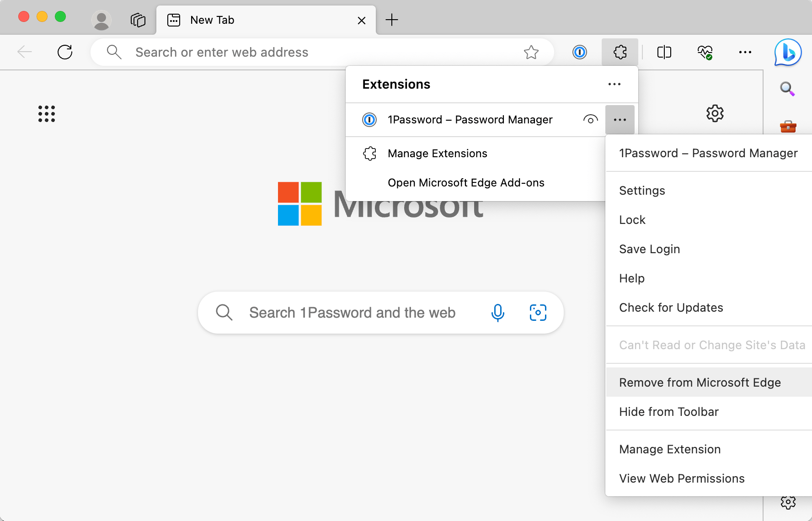The width and height of the screenshot is (812, 521).
Task: Click Remove from Microsoft Edge
Action: 709,383
